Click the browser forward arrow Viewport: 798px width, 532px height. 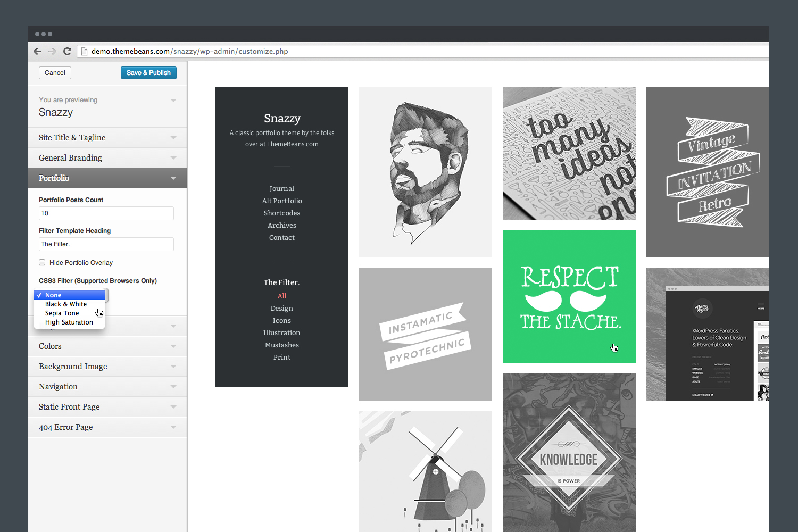(52, 51)
